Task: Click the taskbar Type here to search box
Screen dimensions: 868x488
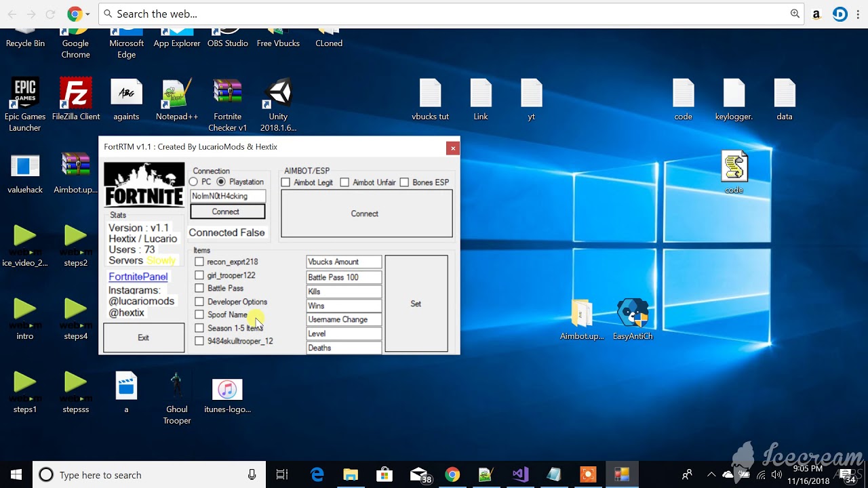Action: point(149,475)
